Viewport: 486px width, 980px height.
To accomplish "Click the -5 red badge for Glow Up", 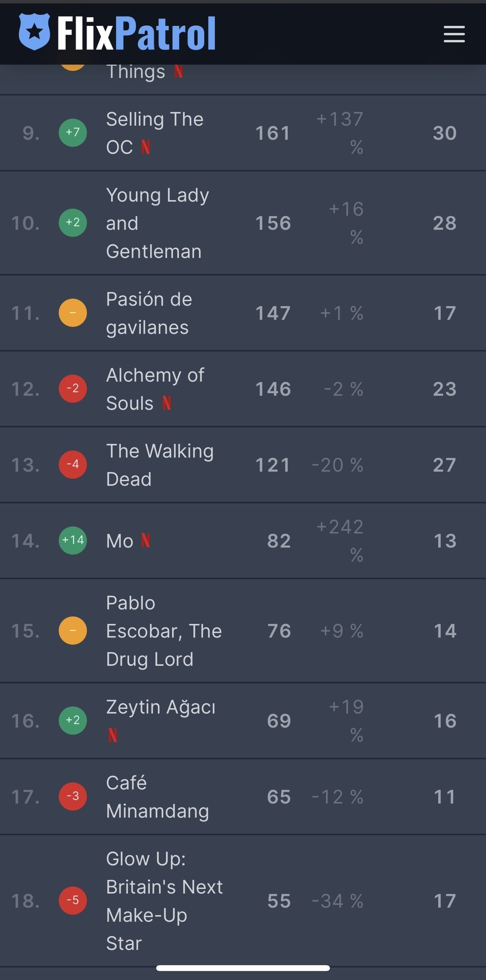I will tap(73, 901).
